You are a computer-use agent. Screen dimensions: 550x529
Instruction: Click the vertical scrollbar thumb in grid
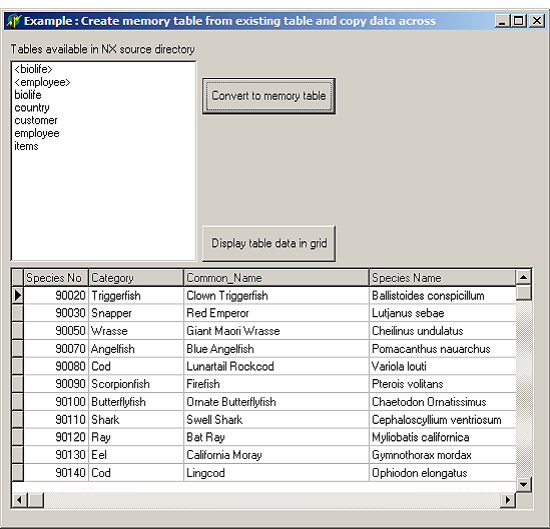pos(523,293)
